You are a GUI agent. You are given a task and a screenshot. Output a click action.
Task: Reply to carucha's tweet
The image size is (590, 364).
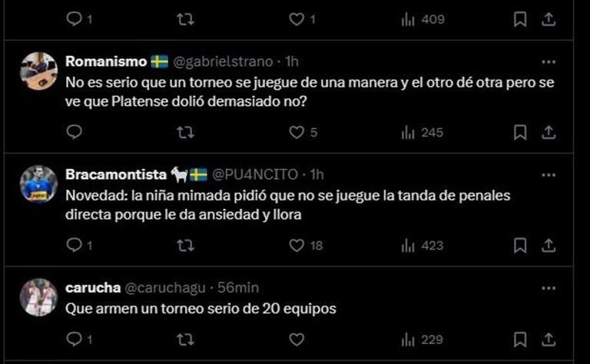(x=74, y=339)
